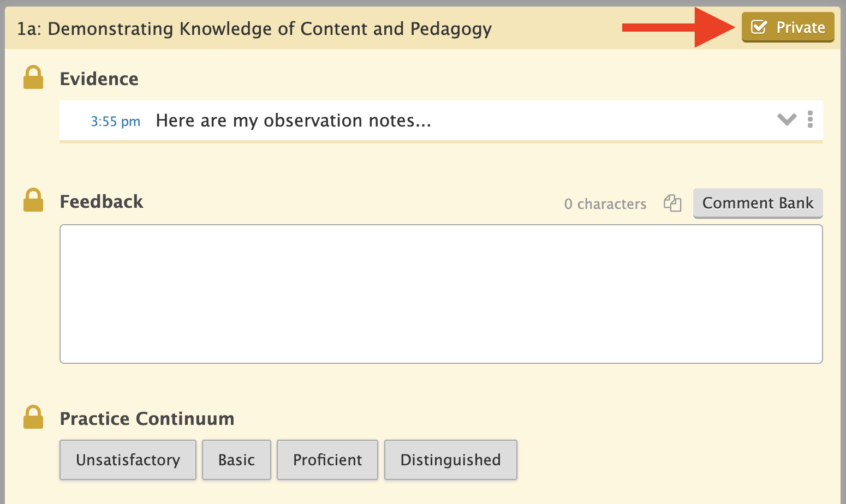This screenshot has width=846, height=504.
Task: Toggle the Private checkbox button
Action: coord(788,27)
